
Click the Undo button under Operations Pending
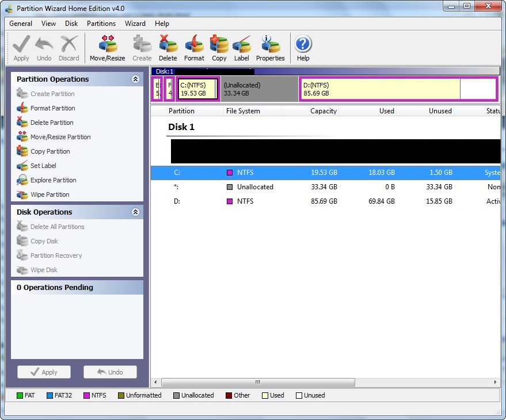point(110,372)
